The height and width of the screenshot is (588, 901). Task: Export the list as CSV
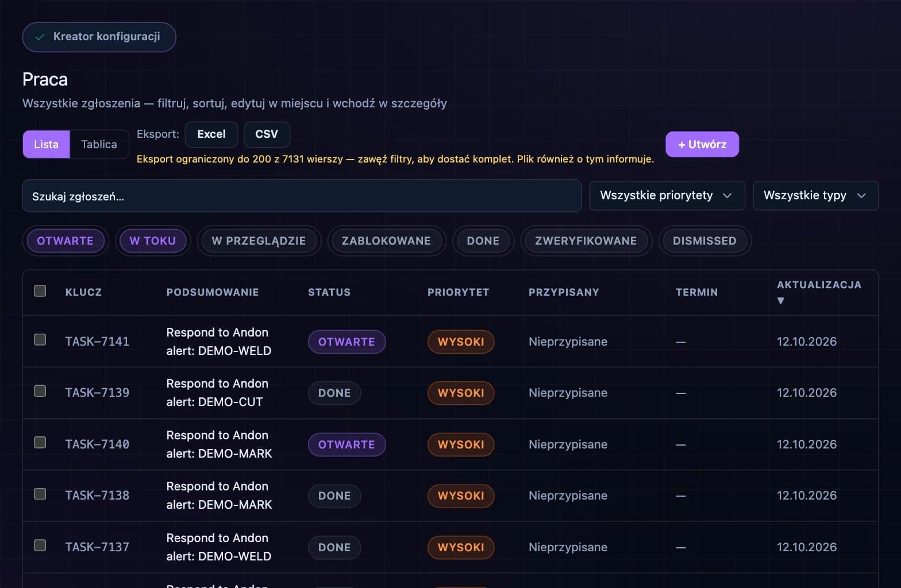point(267,134)
